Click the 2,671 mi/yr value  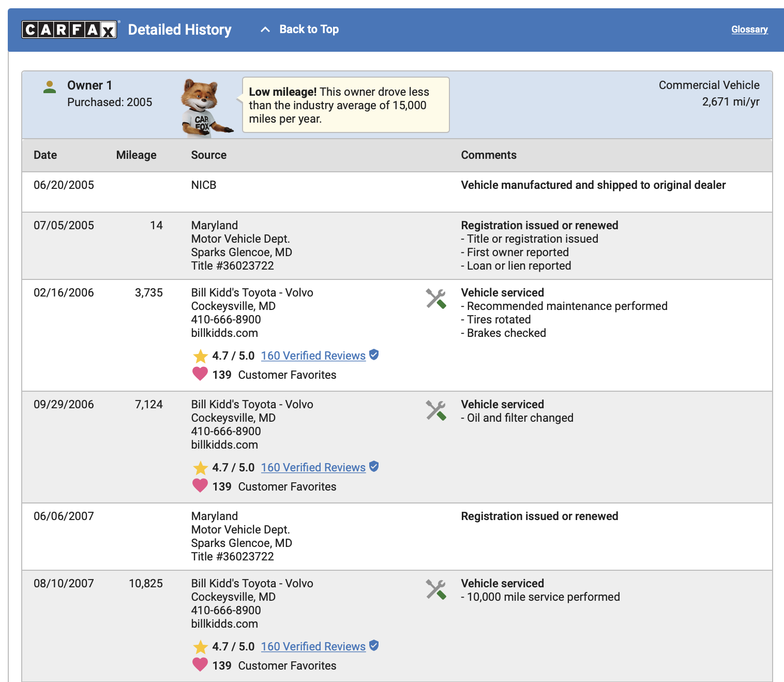(731, 102)
